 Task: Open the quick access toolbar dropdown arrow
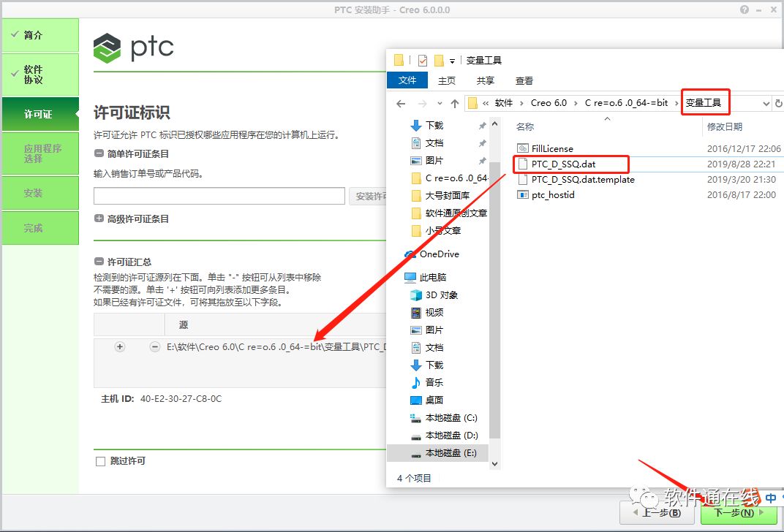pyautogui.click(x=452, y=61)
